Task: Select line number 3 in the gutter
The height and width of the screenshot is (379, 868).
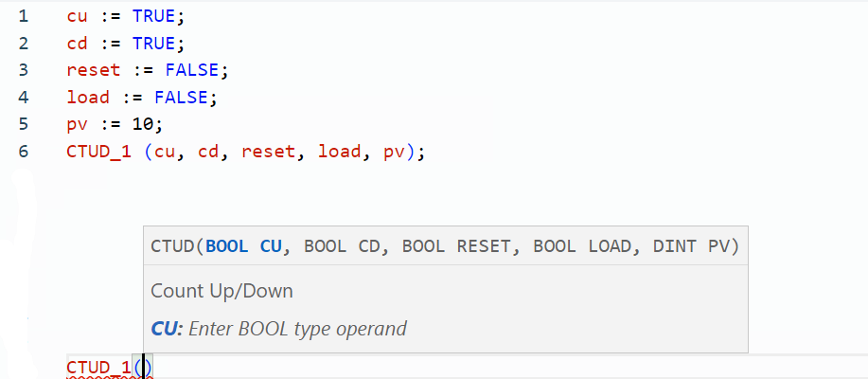Action: click(23, 70)
